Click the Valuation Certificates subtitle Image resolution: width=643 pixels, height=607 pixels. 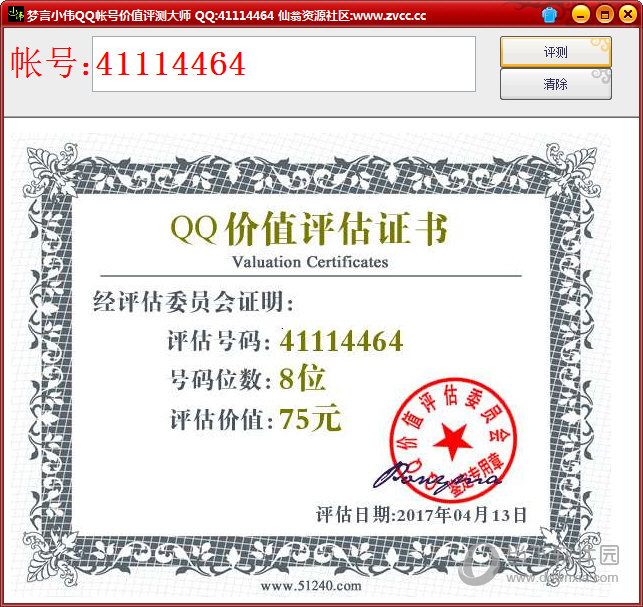[310, 262]
